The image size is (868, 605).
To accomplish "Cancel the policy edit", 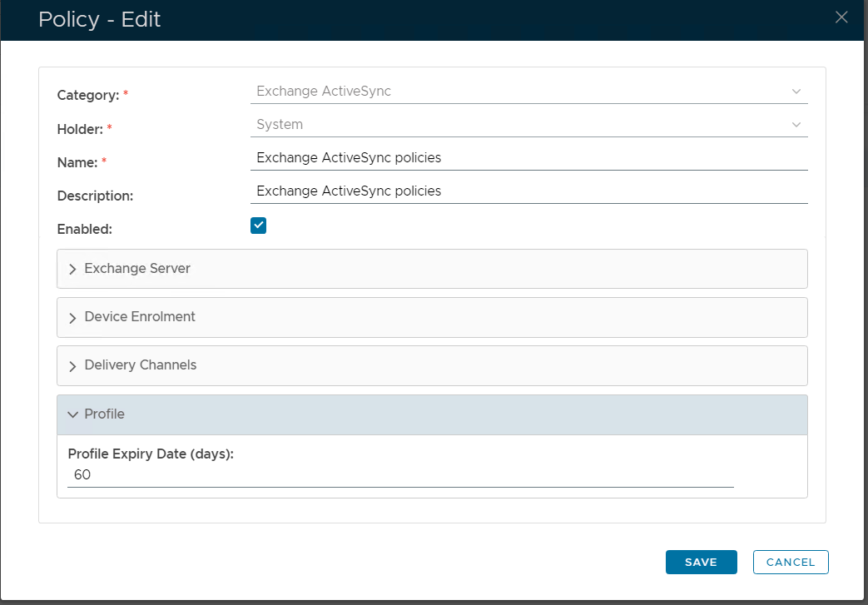I will click(x=790, y=563).
